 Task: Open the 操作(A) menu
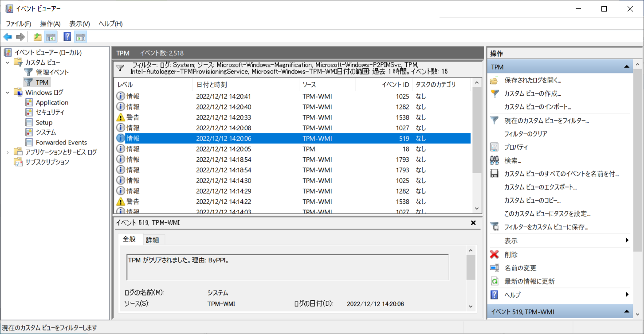tap(50, 23)
